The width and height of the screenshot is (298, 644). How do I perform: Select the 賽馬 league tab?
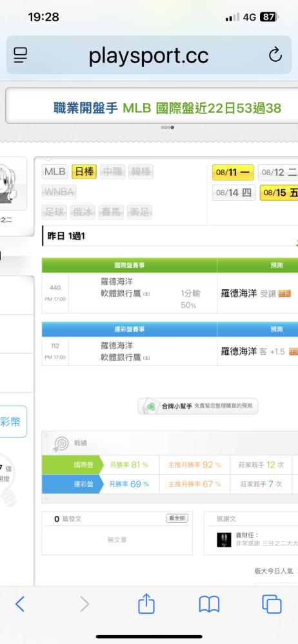pyautogui.click(x=111, y=213)
